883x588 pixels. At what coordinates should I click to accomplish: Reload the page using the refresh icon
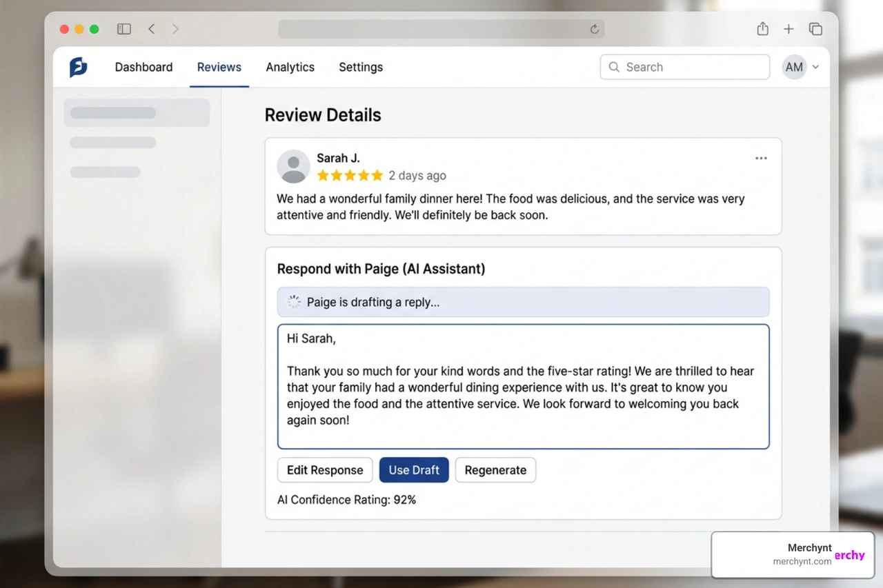coord(594,29)
